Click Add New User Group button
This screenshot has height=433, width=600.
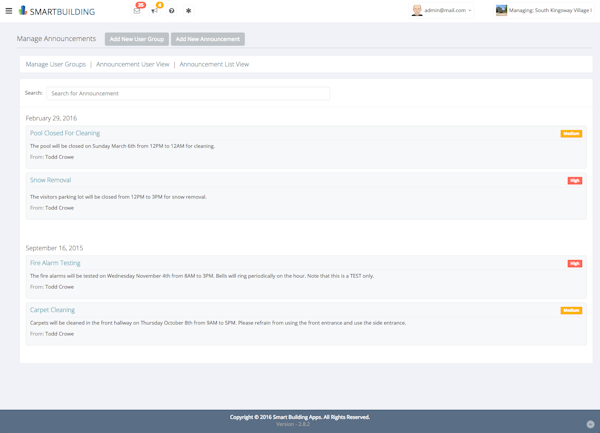137,39
